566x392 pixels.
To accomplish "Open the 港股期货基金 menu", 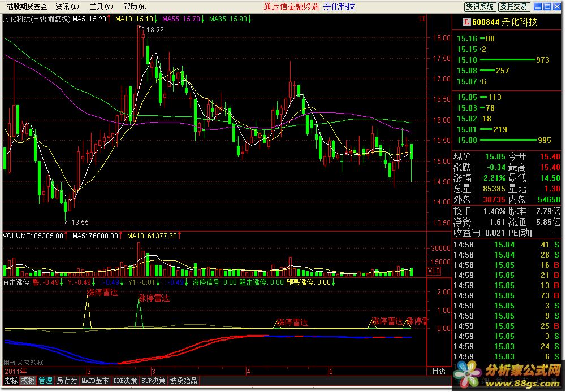I will click(x=27, y=6).
